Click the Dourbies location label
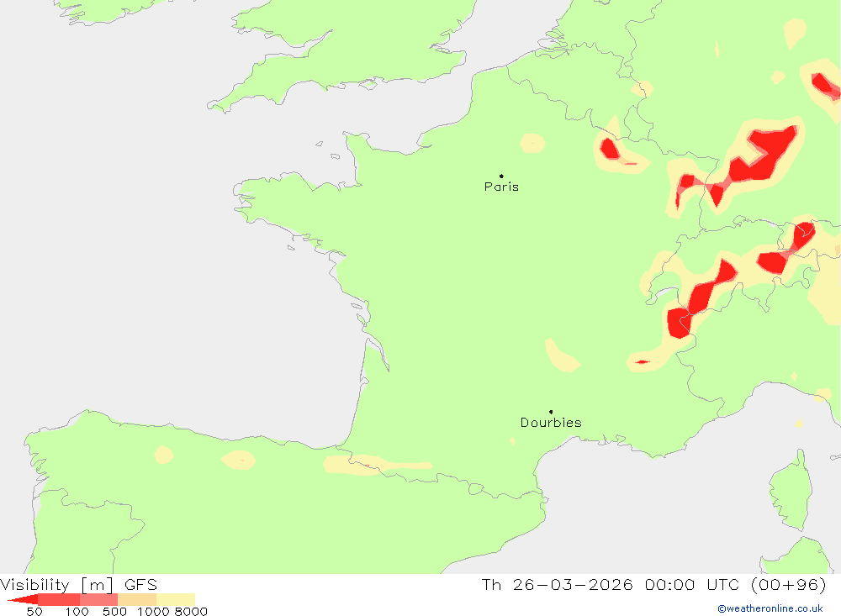This screenshot has height=616, width=841. 551,423
